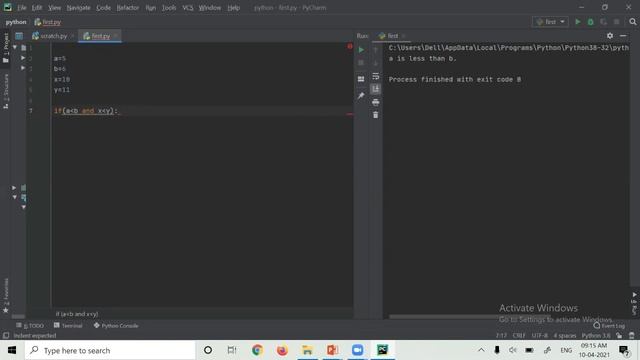Click the 'python' breadcrumb in navigation bar
Viewport: 640px width, 360px height.
[x=16, y=22]
